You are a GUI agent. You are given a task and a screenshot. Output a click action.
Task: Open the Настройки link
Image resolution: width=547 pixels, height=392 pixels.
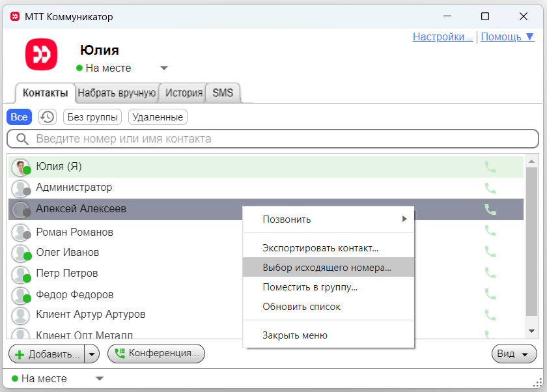[442, 37]
